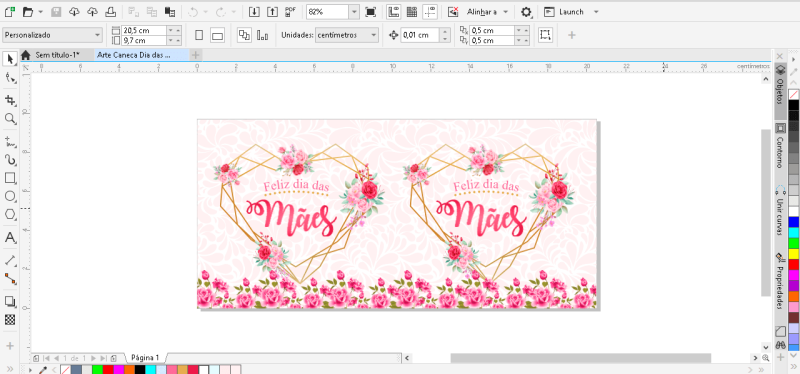Viewport: 800px width, 374px height.
Task: Expand the open recent files arrow
Action: point(41,11)
